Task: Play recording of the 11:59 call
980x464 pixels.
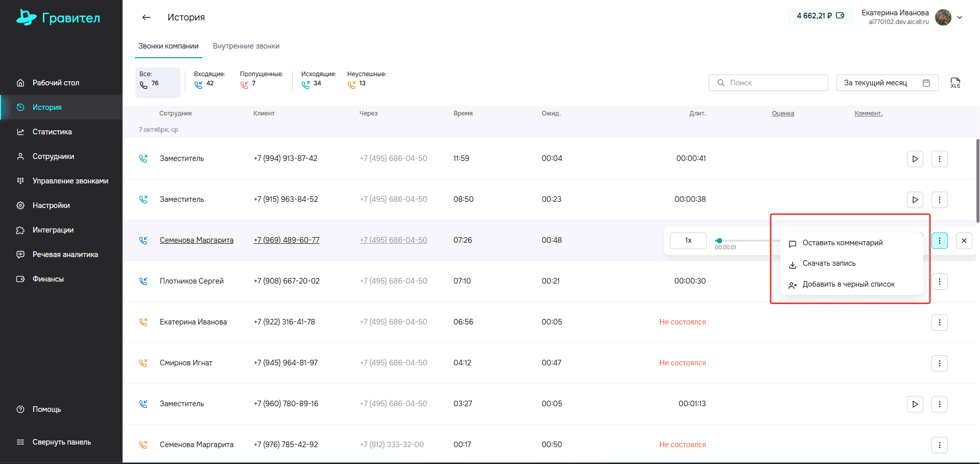Action: [x=915, y=159]
